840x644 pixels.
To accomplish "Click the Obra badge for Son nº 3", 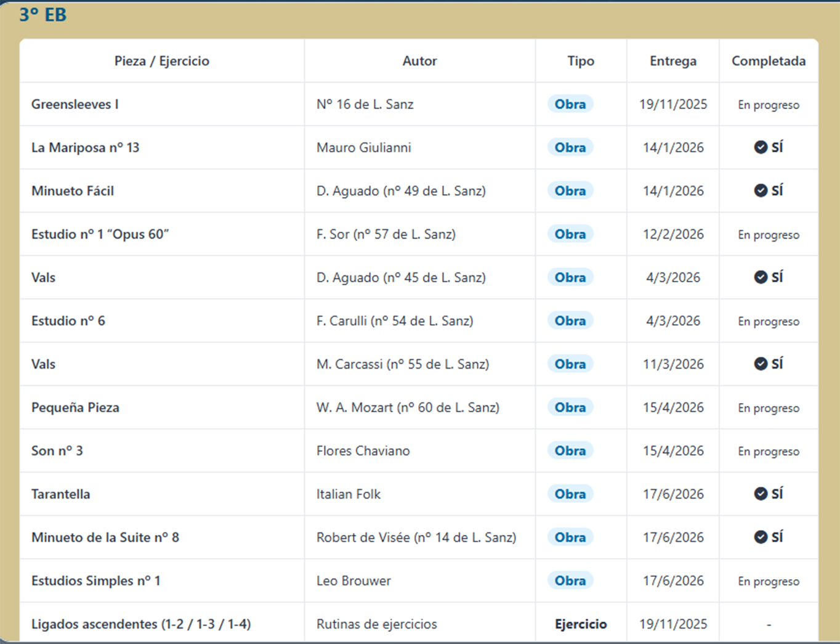I will click(570, 450).
